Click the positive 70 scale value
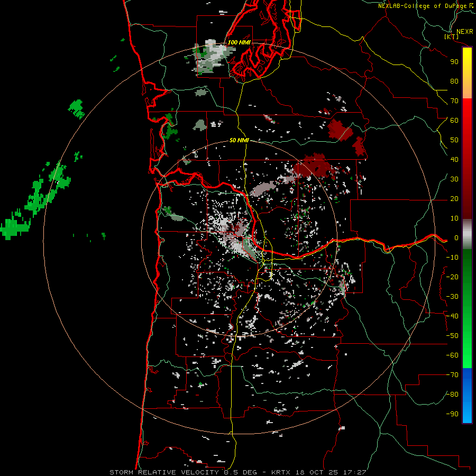 pos(454,101)
